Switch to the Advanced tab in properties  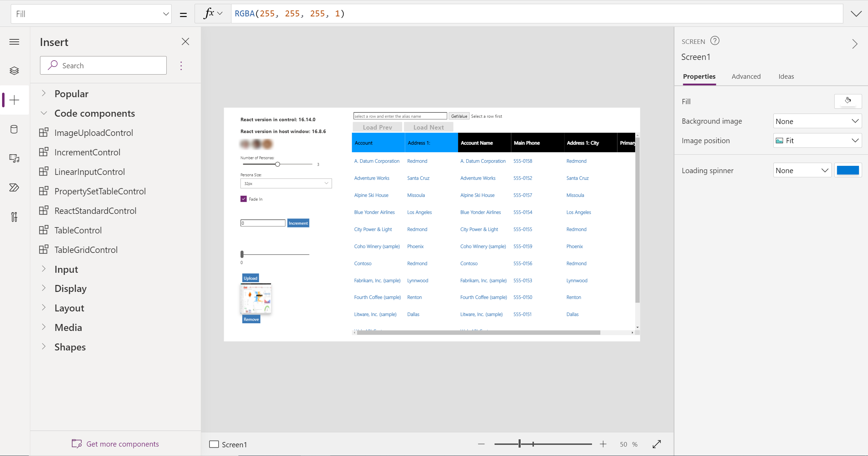pyautogui.click(x=746, y=76)
